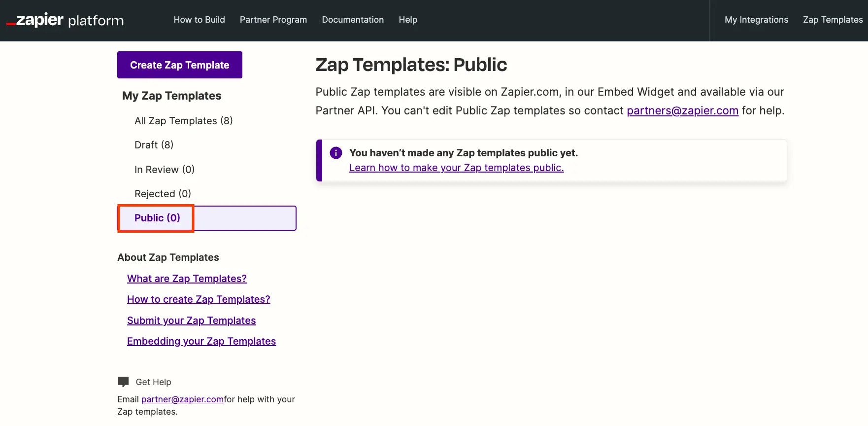Click the Get Help label
The image size is (868, 426).
153,382
